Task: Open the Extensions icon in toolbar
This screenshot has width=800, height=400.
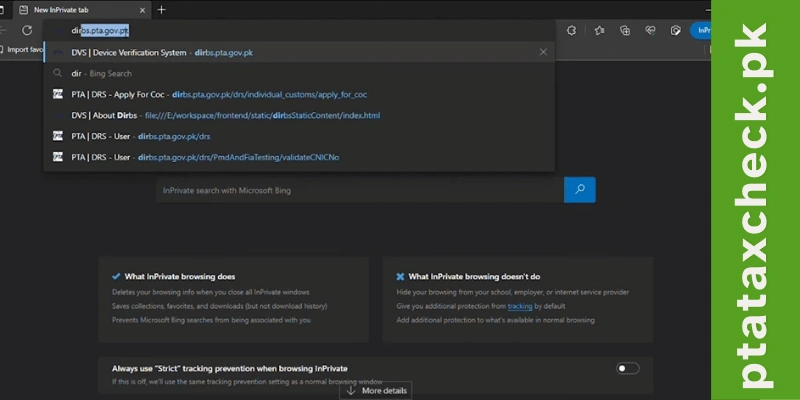Action: [570, 31]
